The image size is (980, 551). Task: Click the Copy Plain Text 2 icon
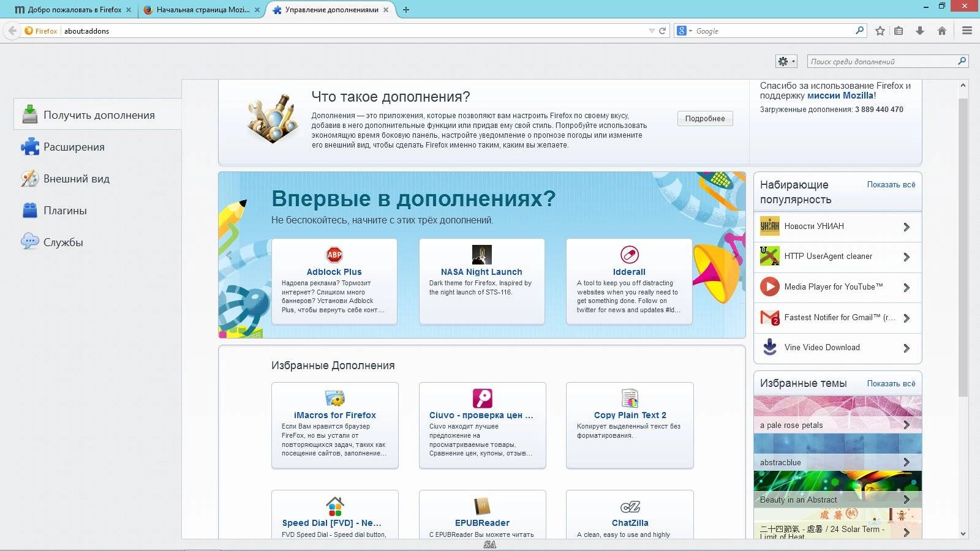pyautogui.click(x=630, y=398)
